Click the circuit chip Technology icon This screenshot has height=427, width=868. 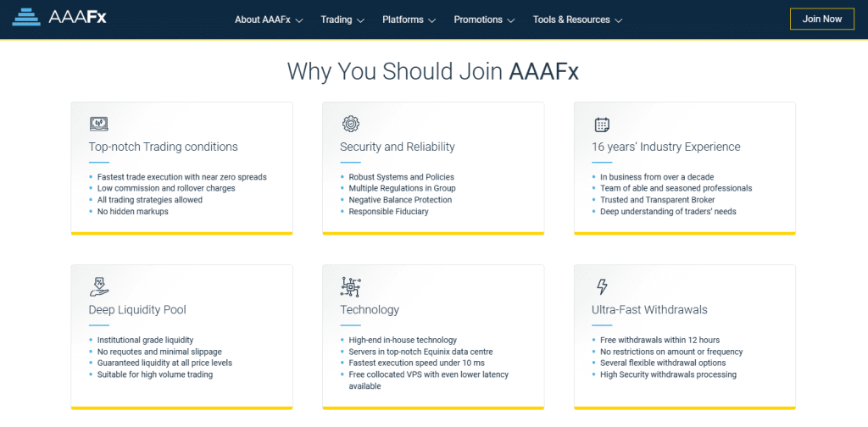coord(350,287)
